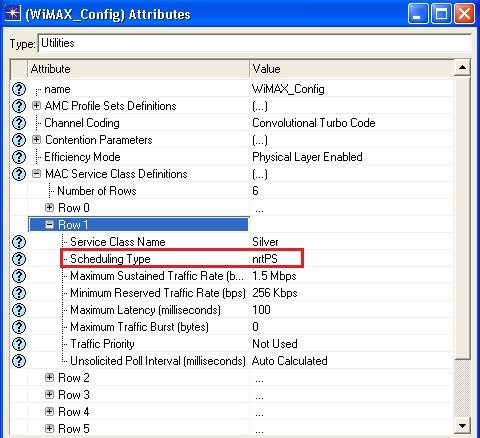Click MAC Service Class Definitions (...) value
480x438 pixels.
260,174
